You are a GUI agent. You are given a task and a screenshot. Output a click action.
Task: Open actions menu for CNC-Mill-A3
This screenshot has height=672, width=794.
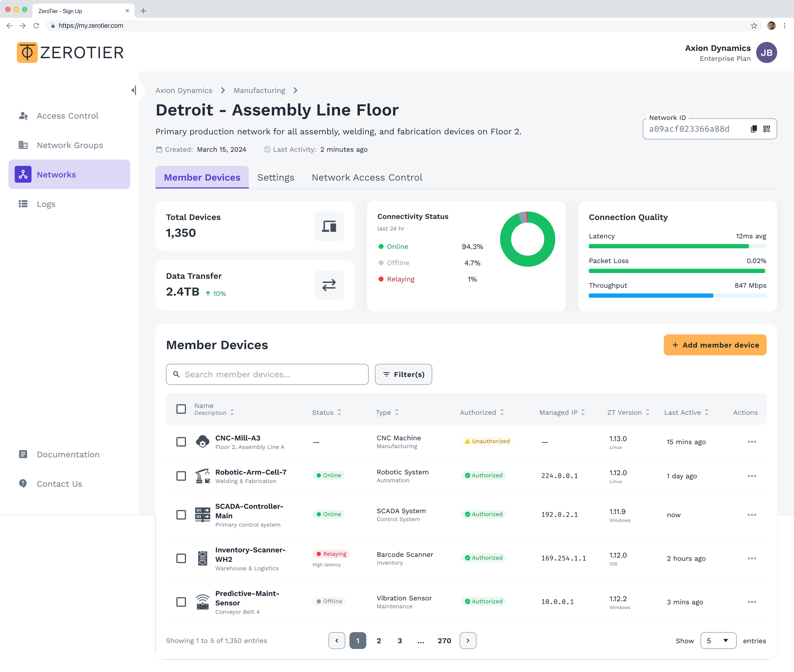[752, 442]
